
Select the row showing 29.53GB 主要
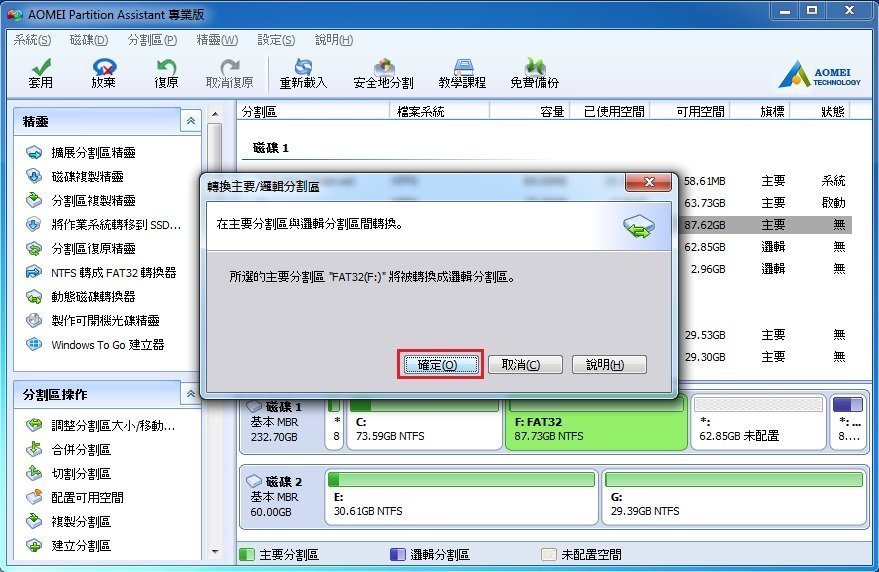tap(766, 335)
